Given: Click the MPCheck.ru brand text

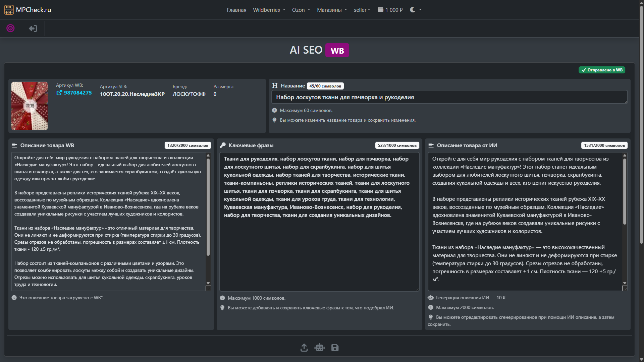Looking at the screenshot, I should point(34,10).
